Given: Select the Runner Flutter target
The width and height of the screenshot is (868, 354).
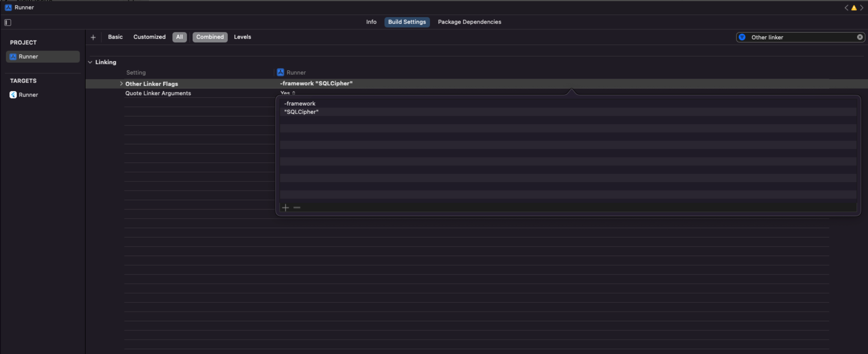Looking at the screenshot, I should click(x=43, y=95).
